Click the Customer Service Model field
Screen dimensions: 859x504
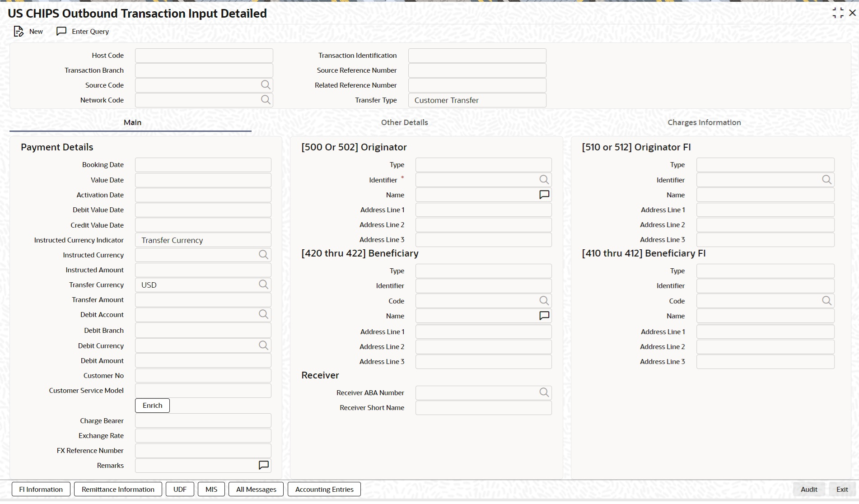pyautogui.click(x=203, y=391)
